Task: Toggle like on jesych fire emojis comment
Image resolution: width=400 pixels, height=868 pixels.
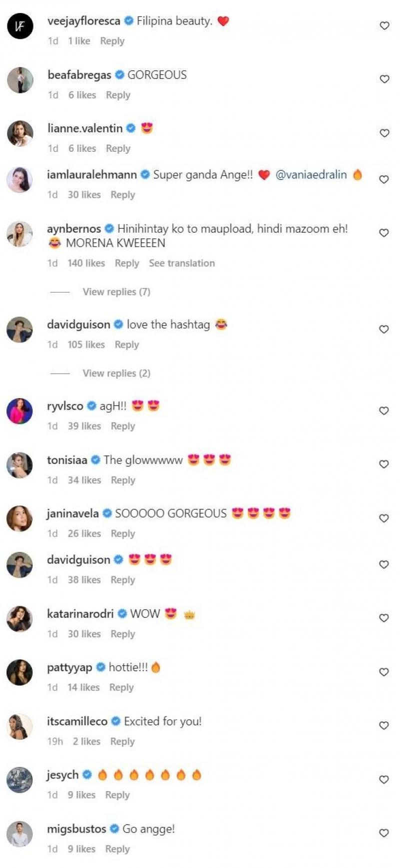Action: pyautogui.click(x=384, y=779)
